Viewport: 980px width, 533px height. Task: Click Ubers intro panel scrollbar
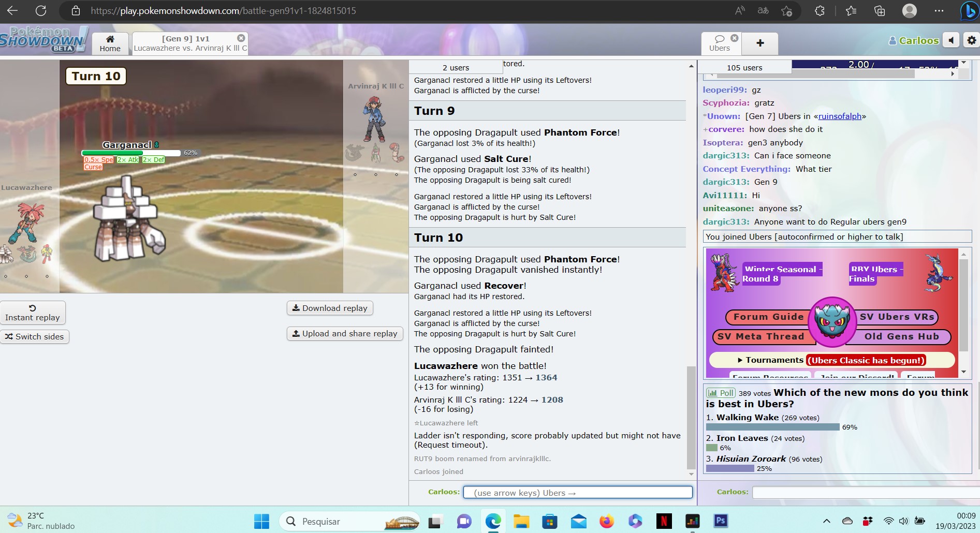[x=963, y=305]
